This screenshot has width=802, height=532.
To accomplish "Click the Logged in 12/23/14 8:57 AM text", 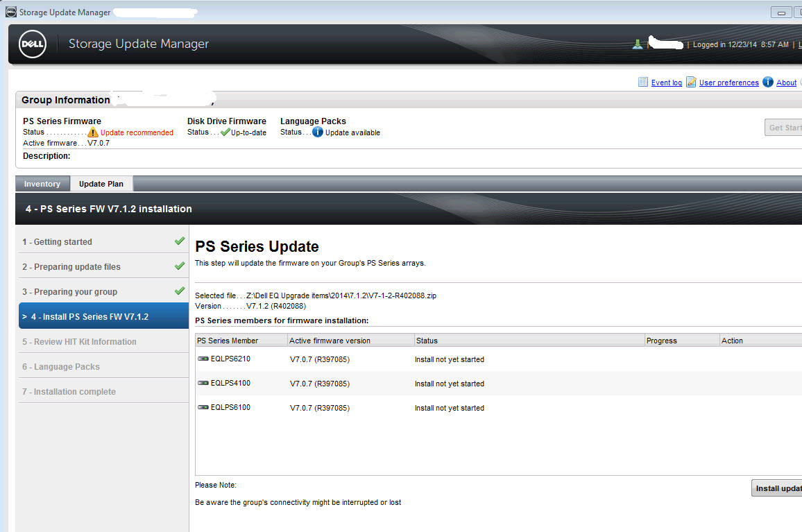I will coord(741,44).
